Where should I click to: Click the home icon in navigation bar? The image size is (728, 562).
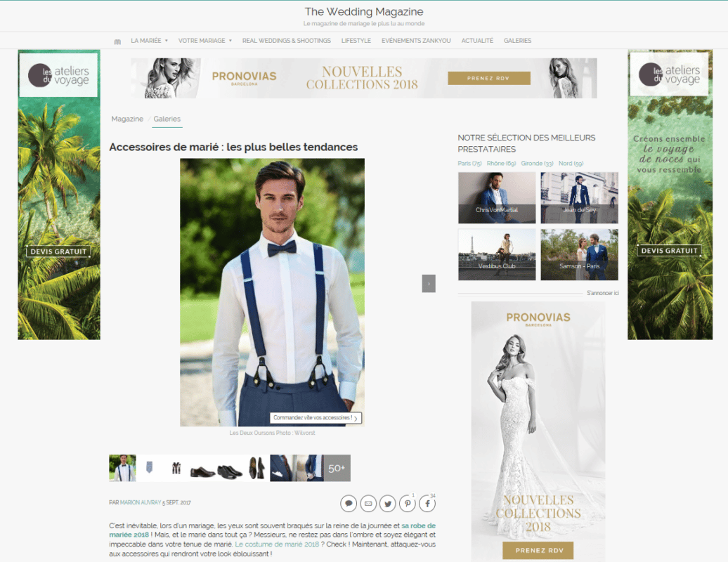point(117,41)
